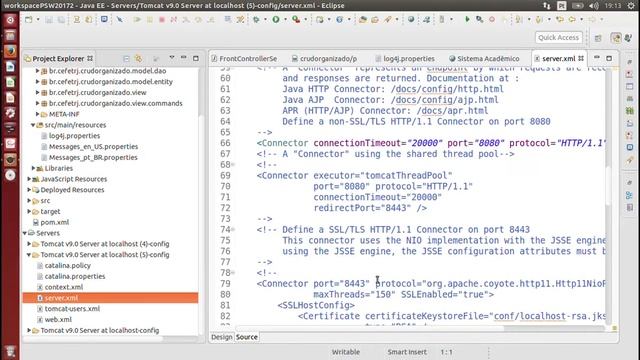
Task: Click the New file wizard icon
Action: [x=28, y=19]
